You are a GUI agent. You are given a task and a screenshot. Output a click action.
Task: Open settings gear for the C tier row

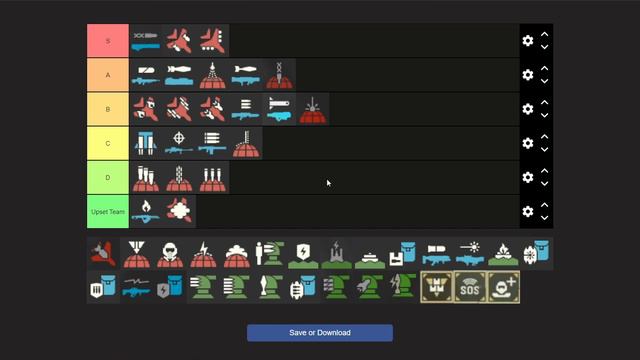(x=528, y=143)
